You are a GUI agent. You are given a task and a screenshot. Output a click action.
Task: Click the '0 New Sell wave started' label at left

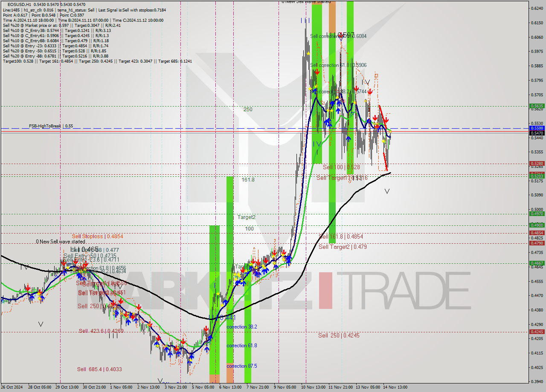pyautogui.click(x=61, y=242)
